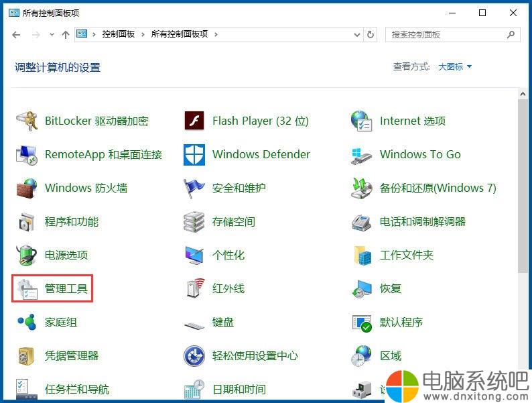Open the 电话和调制解调器 icon
The image size is (532, 403).
pyautogui.click(x=361, y=223)
